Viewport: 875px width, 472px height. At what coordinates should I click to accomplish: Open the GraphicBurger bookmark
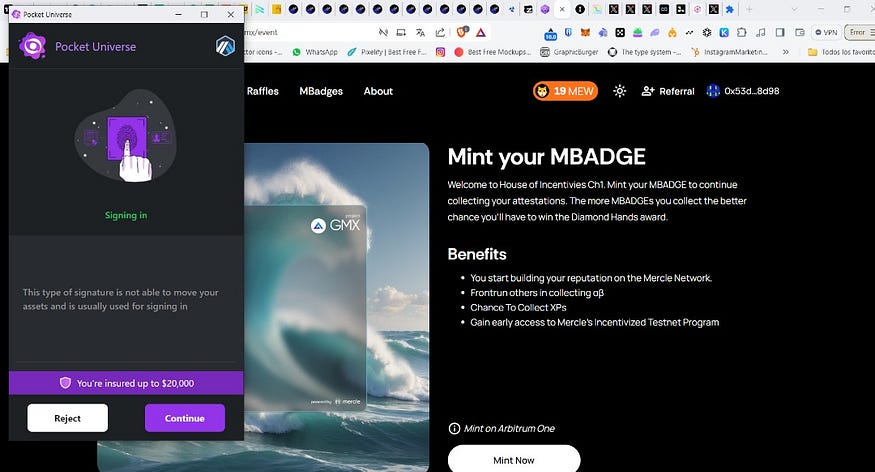coord(569,52)
